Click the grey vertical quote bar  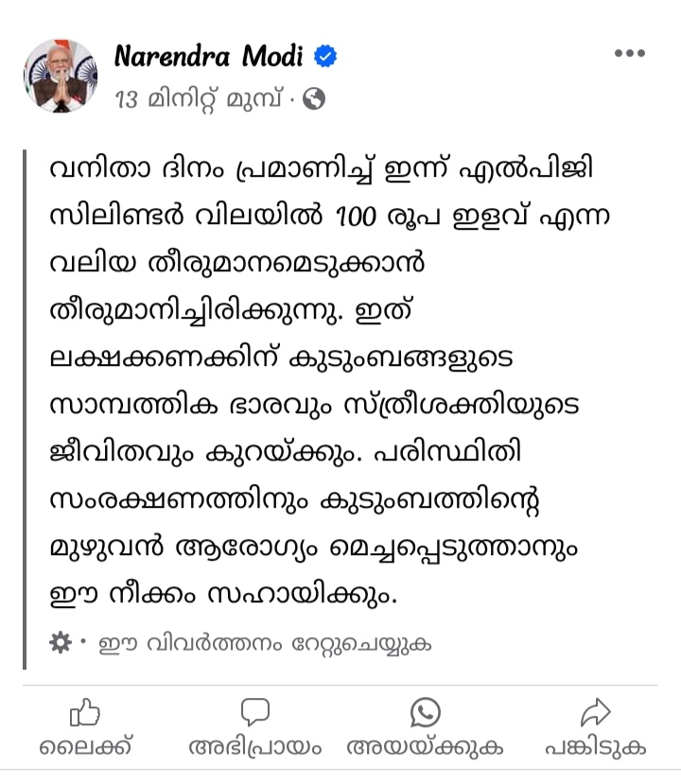coord(26,407)
